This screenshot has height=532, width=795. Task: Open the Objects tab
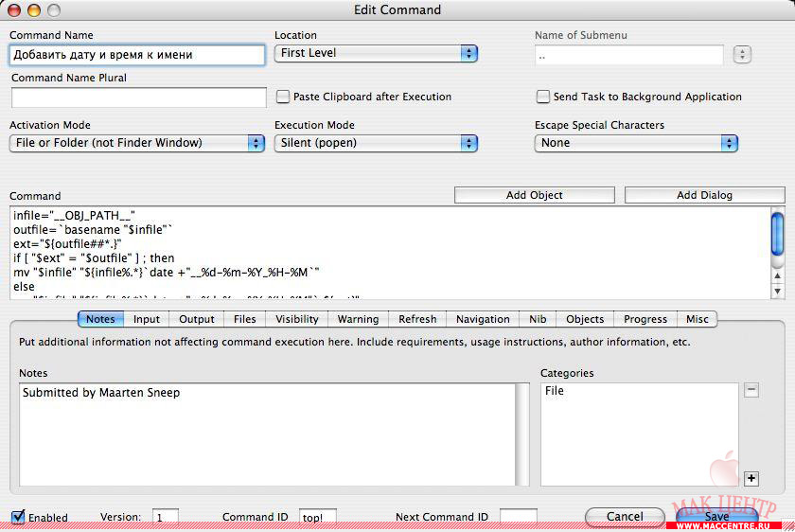click(585, 319)
